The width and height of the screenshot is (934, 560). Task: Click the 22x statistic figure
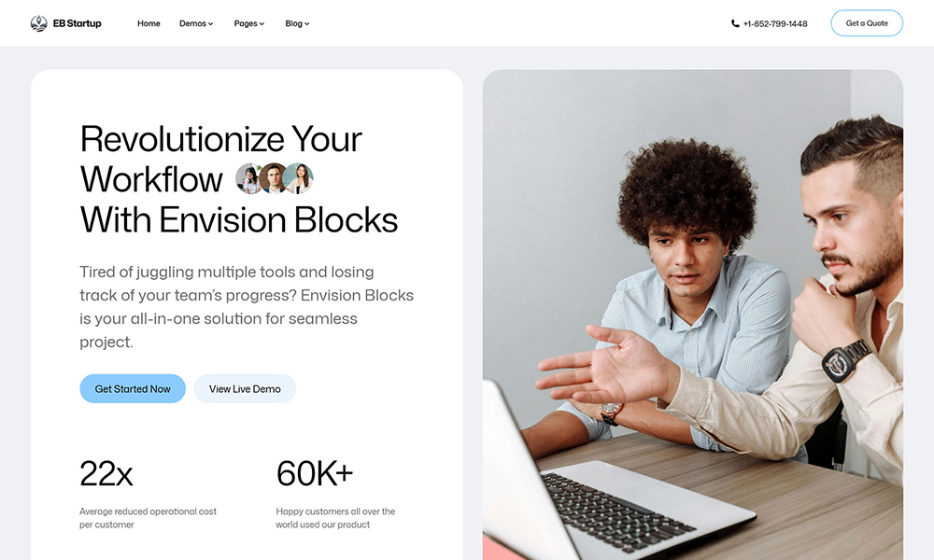click(106, 474)
